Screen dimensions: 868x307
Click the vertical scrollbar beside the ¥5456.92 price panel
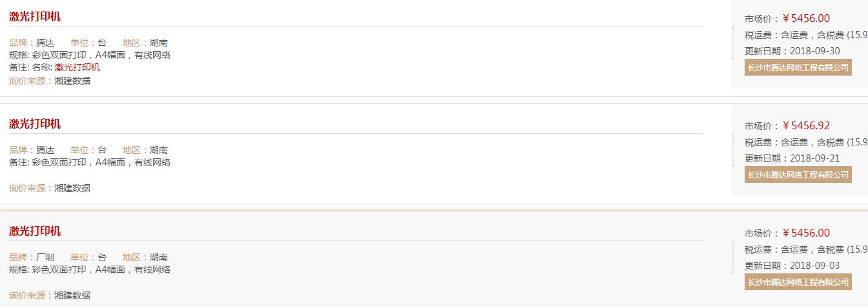click(x=733, y=150)
